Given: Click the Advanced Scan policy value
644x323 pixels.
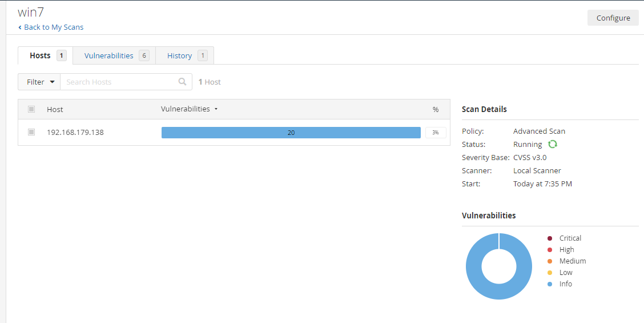Looking at the screenshot, I should (x=539, y=131).
